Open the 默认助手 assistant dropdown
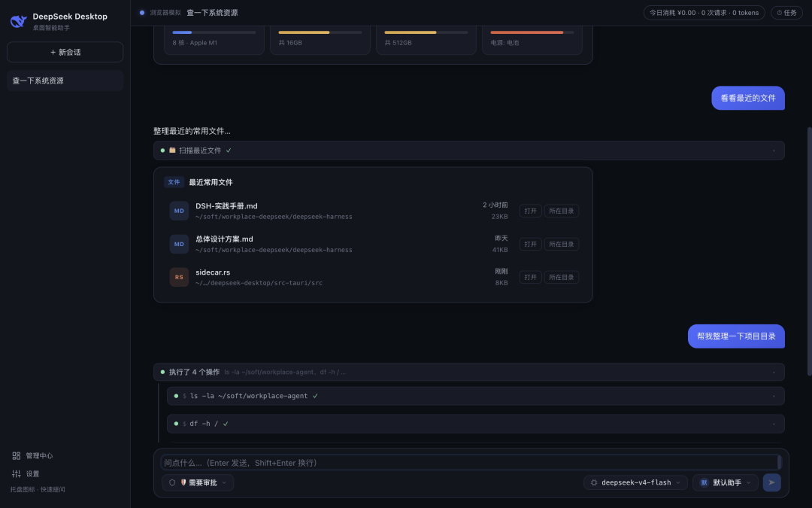 725,482
